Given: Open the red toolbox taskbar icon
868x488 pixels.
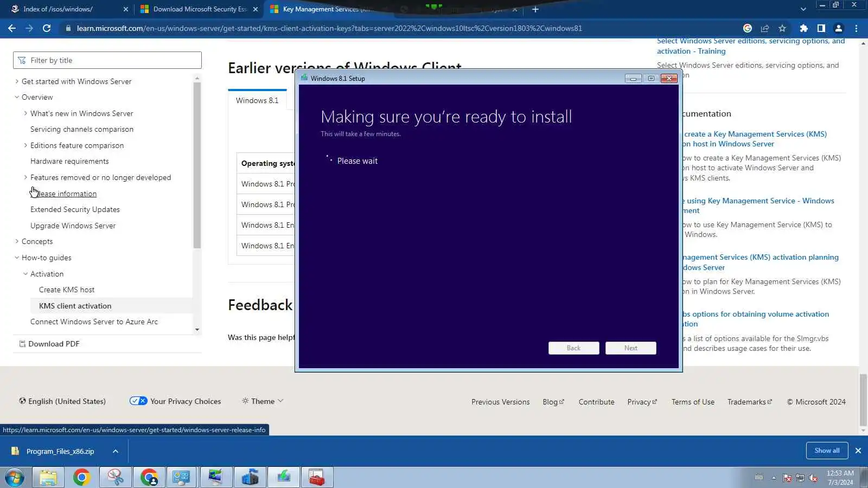Looking at the screenshot, I should click(x=316, y=478).
